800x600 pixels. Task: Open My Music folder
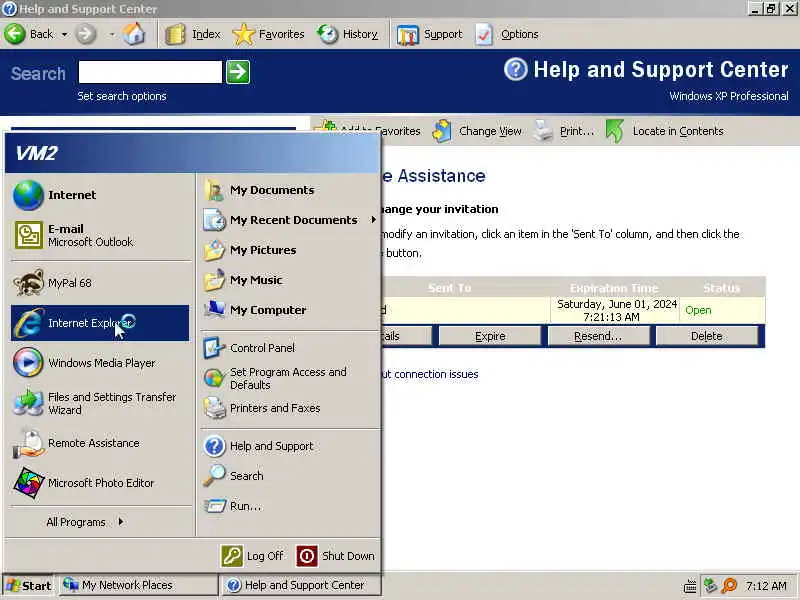pos(290,280)
